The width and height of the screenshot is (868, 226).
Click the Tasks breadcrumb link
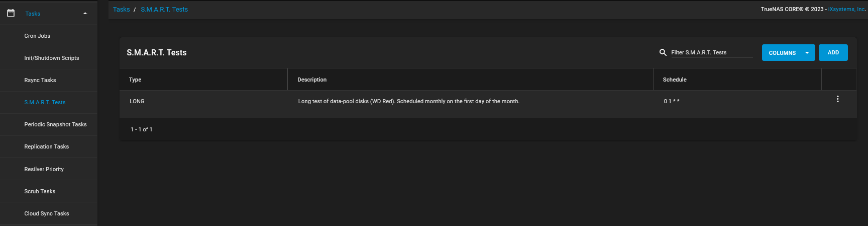click(121, 10)
